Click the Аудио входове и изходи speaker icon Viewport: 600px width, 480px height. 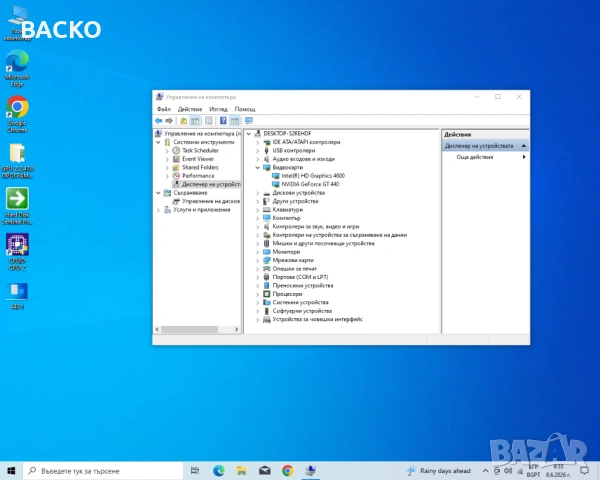267,159
